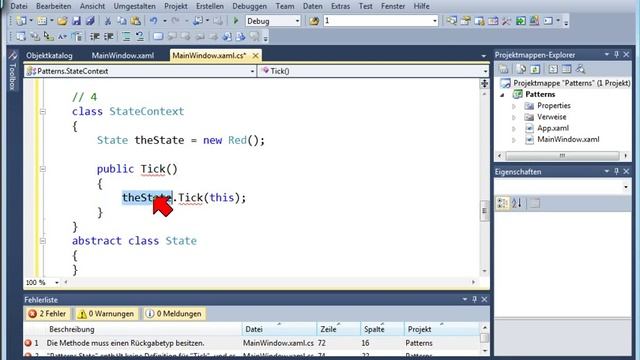Click the New Project toolbar icon
Viewport: 640px width, 360px height.
(x=21, y=21)
